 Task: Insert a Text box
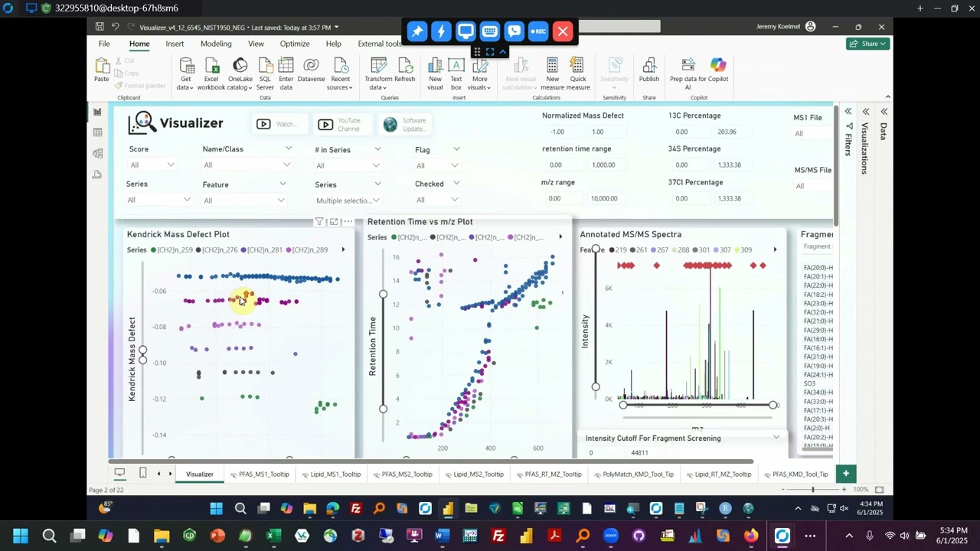456,73
